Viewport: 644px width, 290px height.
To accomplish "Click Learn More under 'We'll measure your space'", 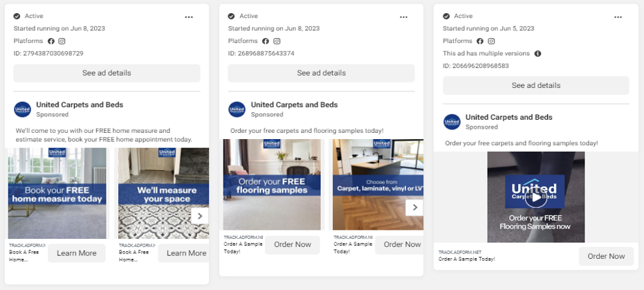I will 183,253.
